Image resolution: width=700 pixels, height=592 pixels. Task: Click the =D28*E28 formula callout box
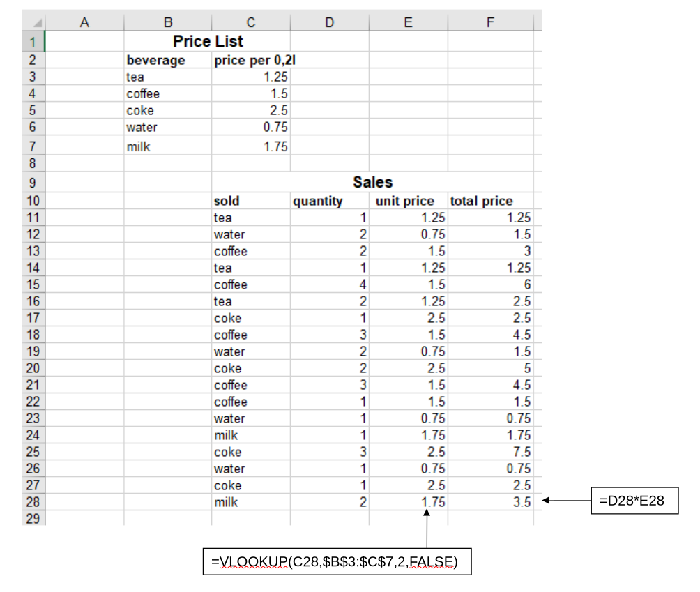tap(634, 501)
